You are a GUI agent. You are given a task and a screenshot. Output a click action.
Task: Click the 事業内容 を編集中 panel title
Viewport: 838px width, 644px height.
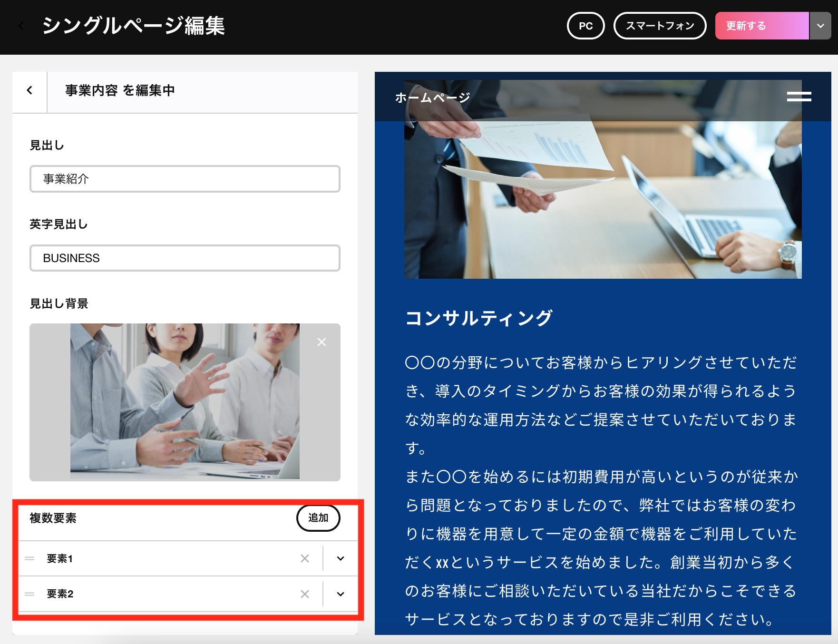[120, 90]
